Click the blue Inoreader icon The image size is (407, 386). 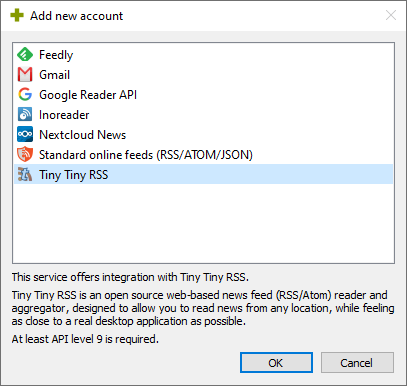pos(25,115)
